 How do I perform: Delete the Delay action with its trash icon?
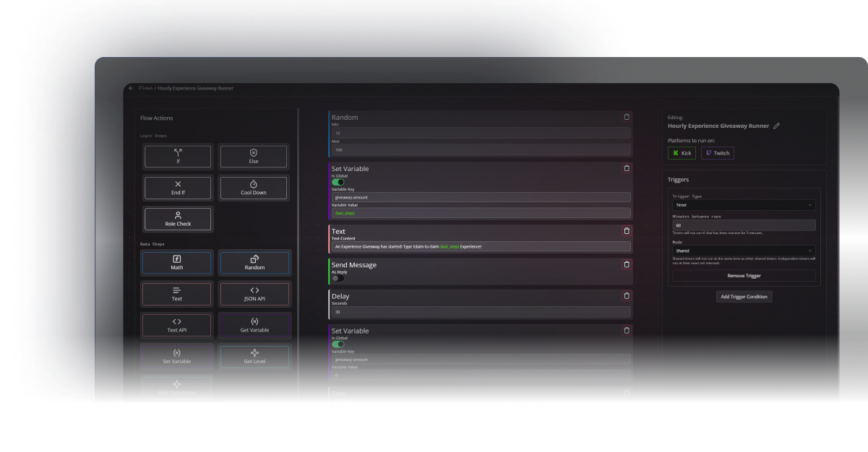(x=626, y=295)
